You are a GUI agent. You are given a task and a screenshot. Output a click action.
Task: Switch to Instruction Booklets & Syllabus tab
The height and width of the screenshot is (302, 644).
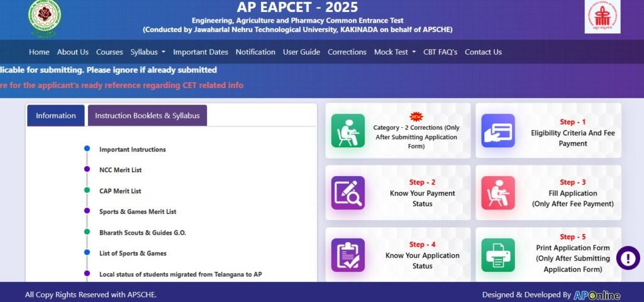[x=147, y=116]
